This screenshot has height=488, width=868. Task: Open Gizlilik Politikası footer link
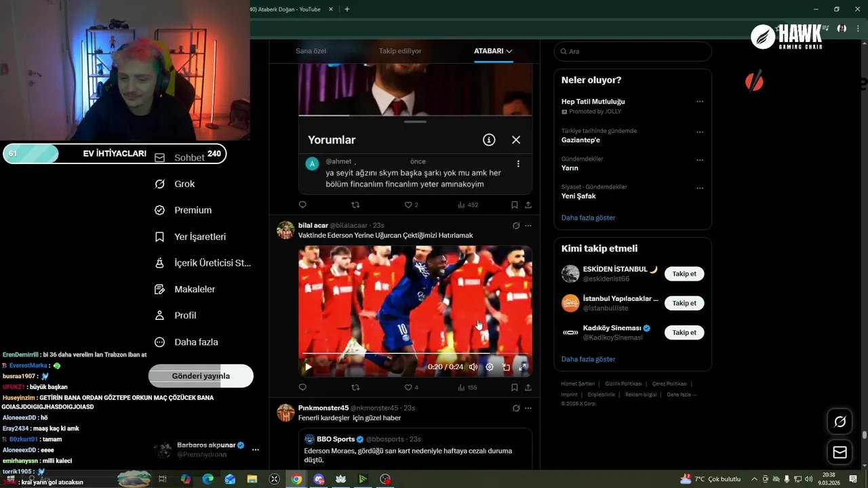623,384
